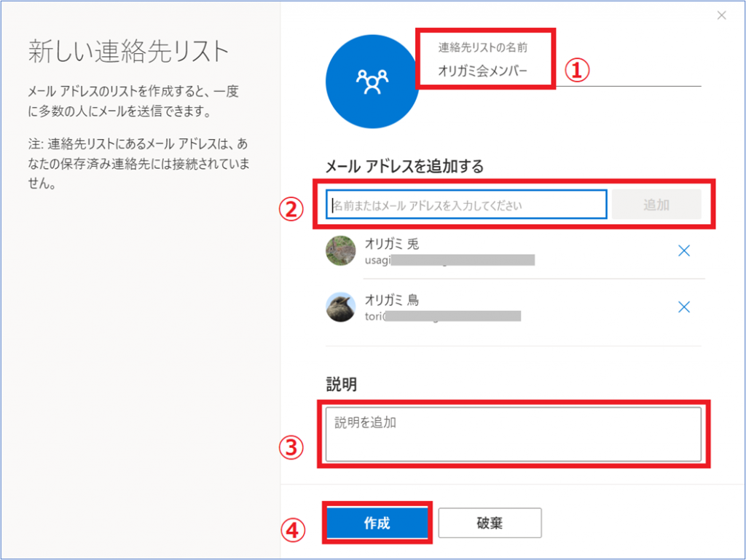Viewport: 746px width, 560px height.
Task: Click the 連絡先リストの名前 label
Action: (482, 47)
